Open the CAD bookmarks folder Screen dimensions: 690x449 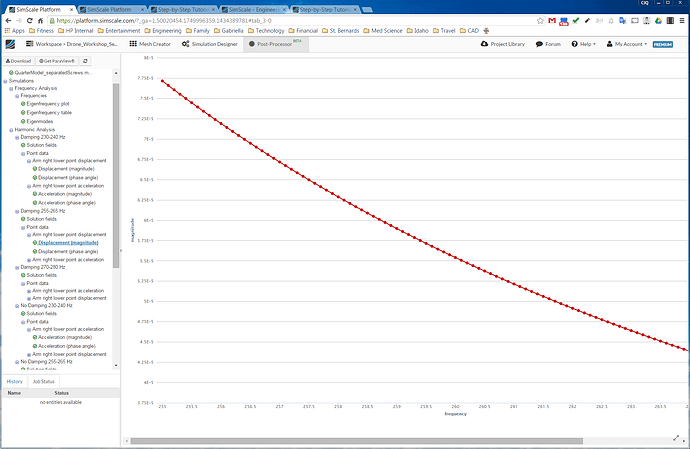coord(469,31)
